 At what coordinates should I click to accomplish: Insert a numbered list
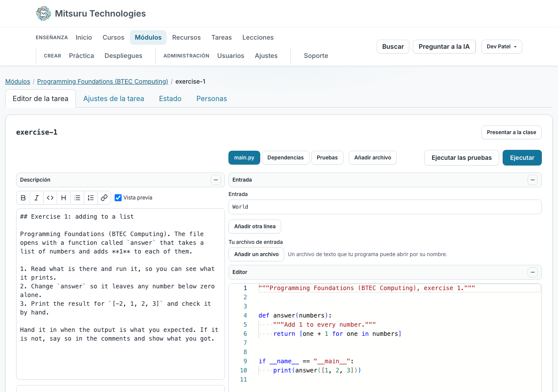coord(91,198)
